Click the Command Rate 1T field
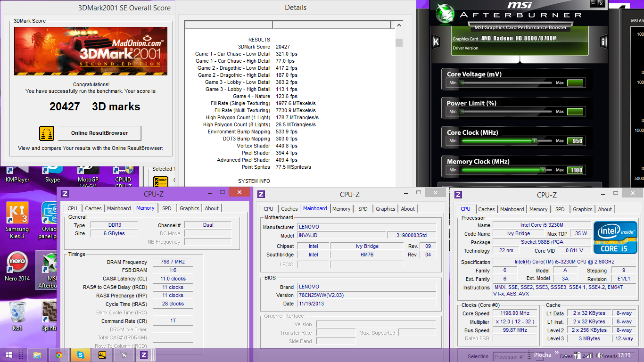The height and width of the screenshot is (362, 644). click(173, 321)
